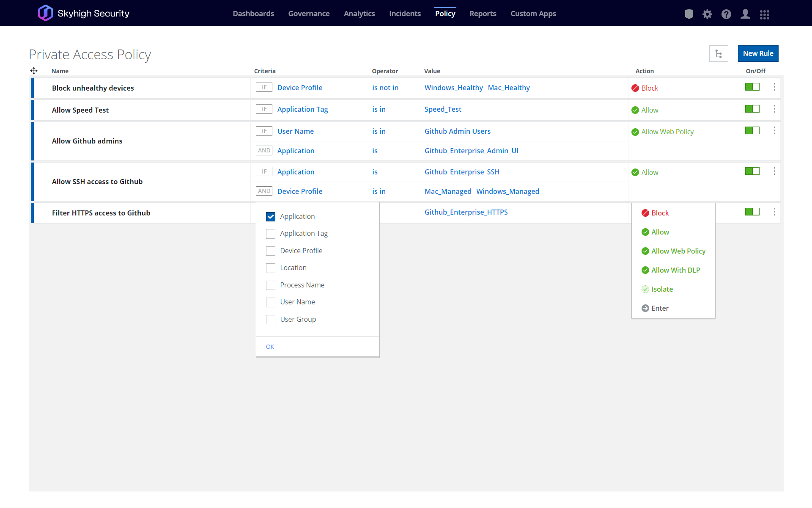The height and width of the screenshot is (508, 812).
Task: Uncheck the Application checkbox
Action: (271, 217)
